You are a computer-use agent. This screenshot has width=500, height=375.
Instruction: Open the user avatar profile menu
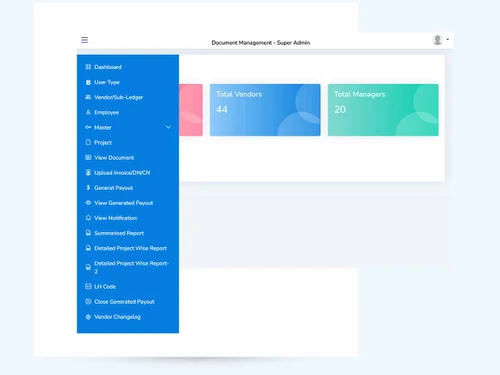tap(437, 39)
